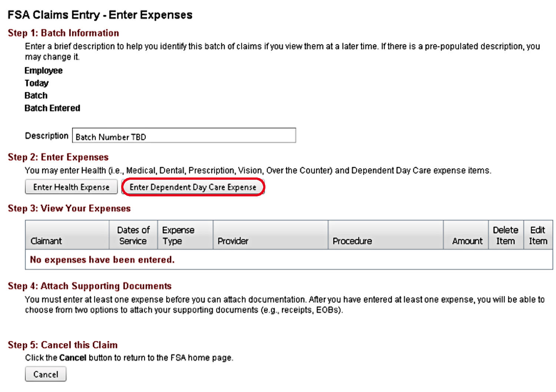Click the FSA Claims Entry page title

(x=100, y=14)
